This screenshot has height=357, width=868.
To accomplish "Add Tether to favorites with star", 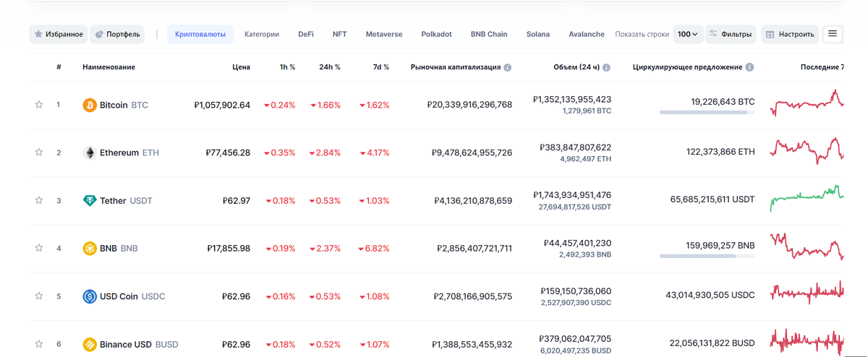I will [39, 200].
